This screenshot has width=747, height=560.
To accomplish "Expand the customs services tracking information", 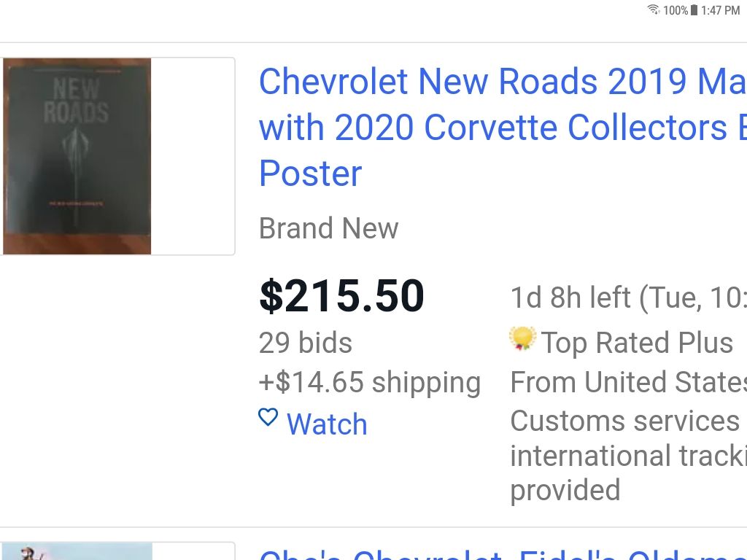I will click(626, 455).
